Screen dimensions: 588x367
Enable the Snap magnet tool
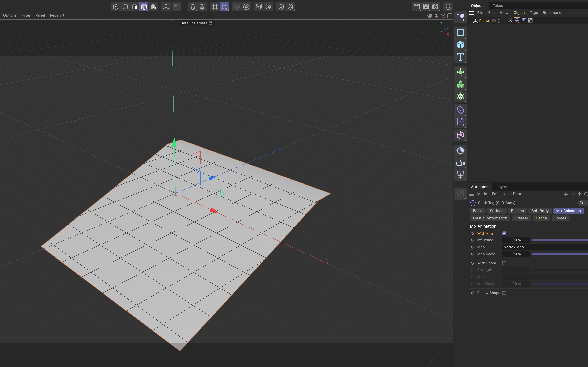[193, 7]
